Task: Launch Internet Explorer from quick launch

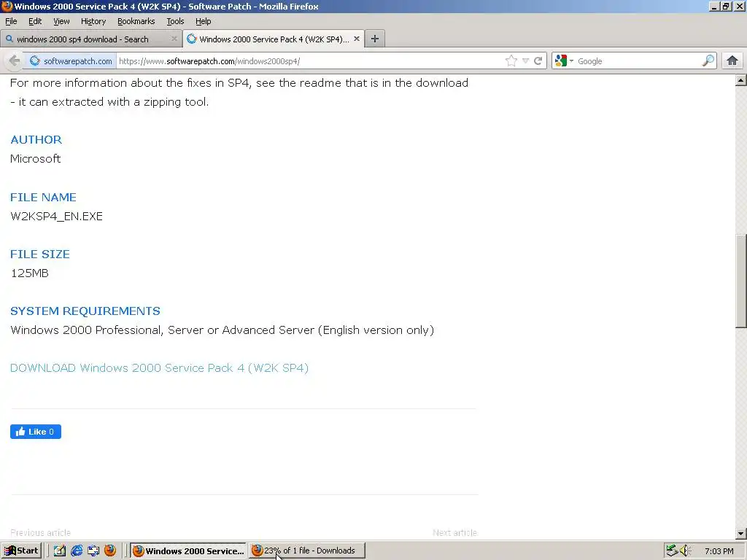Action: [77, 551]
